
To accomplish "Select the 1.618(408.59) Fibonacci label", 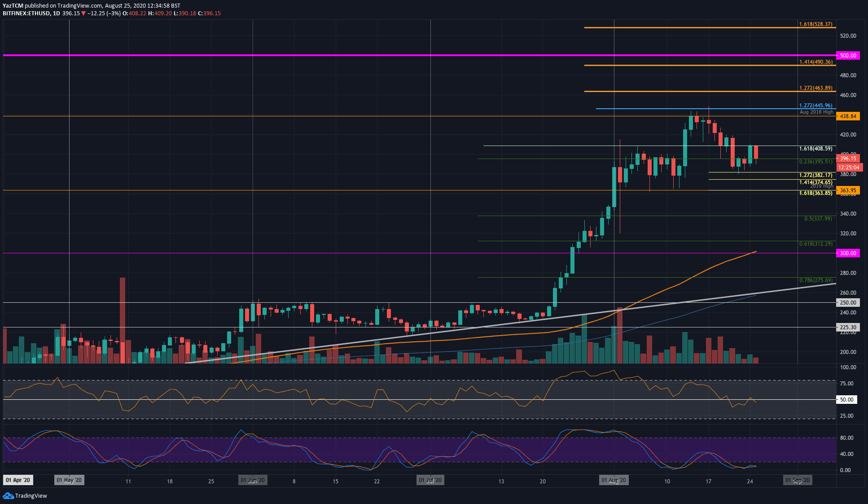I will [x=815, y=149].
